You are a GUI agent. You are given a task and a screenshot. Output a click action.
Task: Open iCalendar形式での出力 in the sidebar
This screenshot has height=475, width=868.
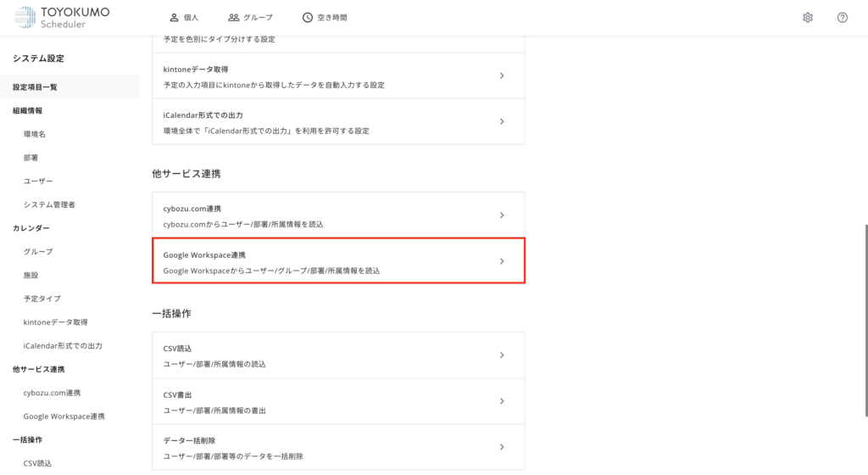(63, 346)
